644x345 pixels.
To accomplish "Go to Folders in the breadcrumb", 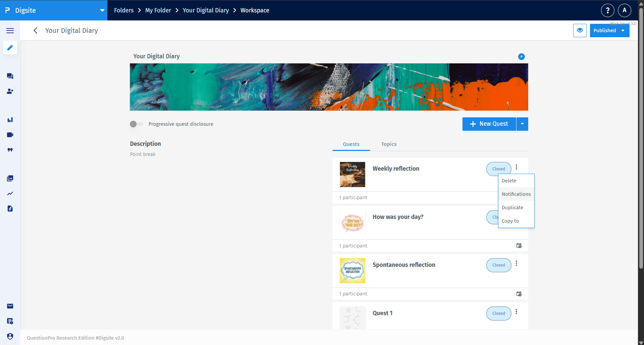I will coord(124,10).
